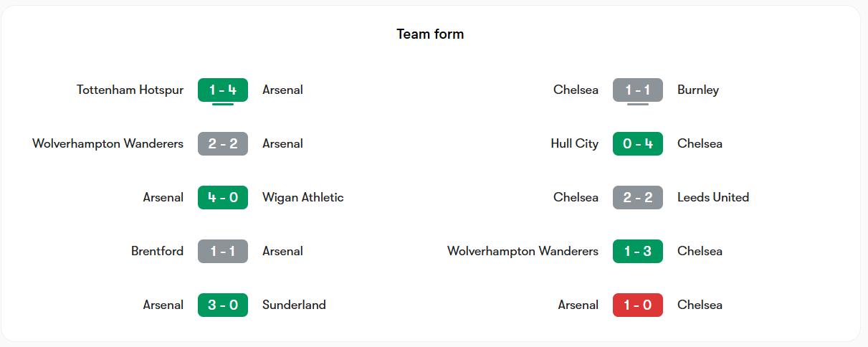This screenshot has height=347, width=868.
Task: Open Chelsea 1-1 Burnley score badge
Action: pyautogui.click(x=638, y=90)
